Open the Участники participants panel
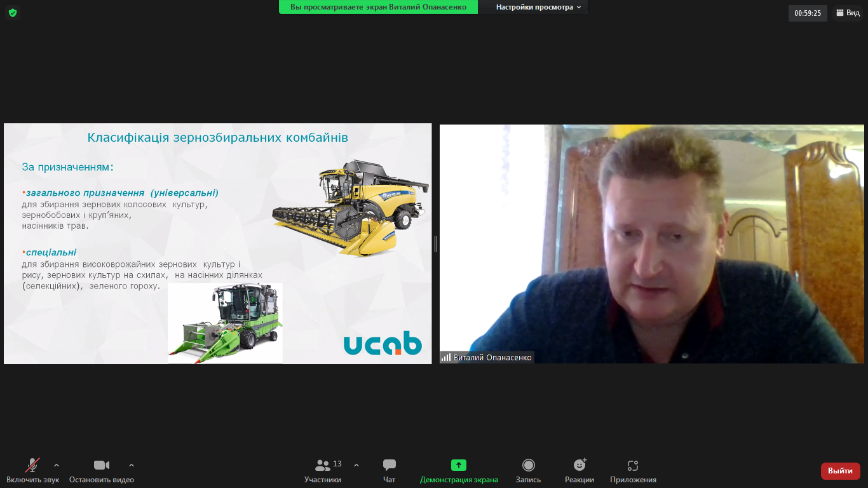Screen dimensions: 868x488 point(323,466)
